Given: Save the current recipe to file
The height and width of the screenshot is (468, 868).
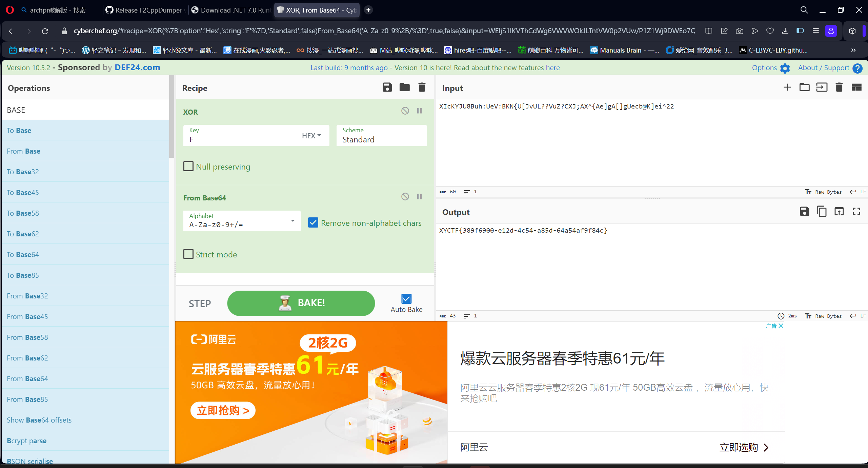Looking at the screenshot, I should click(387, 87).
